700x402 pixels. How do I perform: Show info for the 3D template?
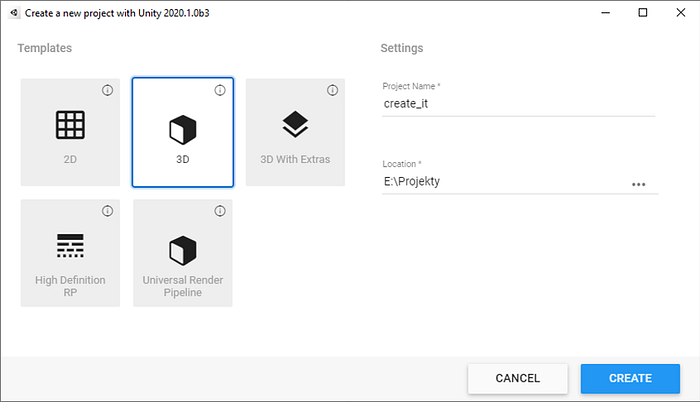pyautogui.click(x=220, y=90)
